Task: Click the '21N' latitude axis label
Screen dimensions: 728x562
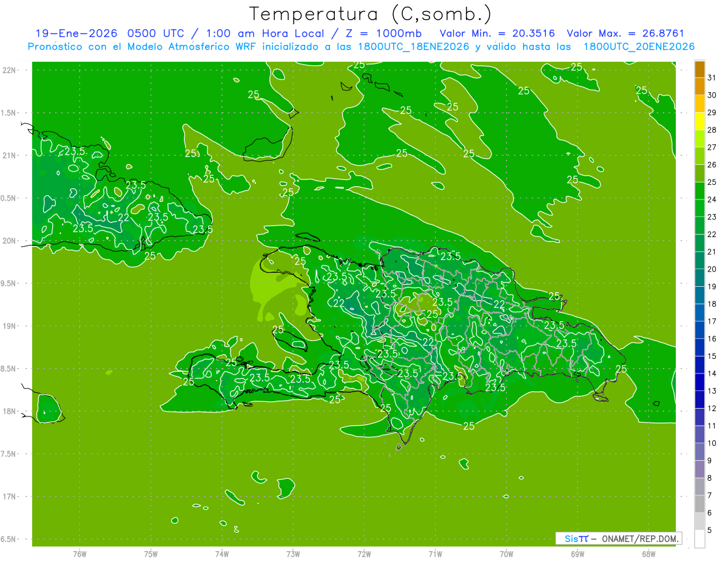Action: click(8, 155)
